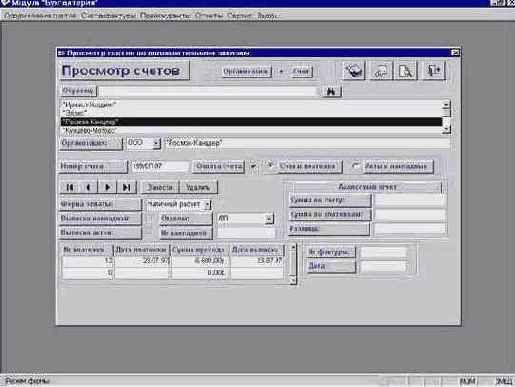Open the Отчеты menu
515x387 pixels.
coord(208,15)
